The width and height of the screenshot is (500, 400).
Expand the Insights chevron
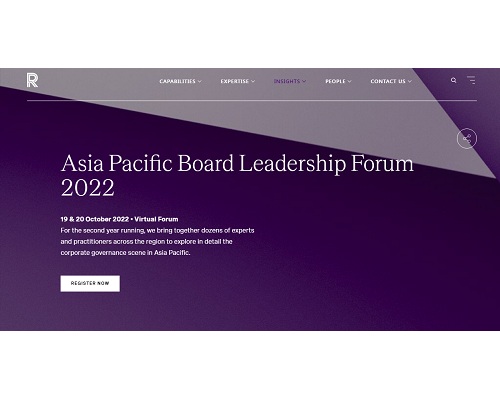[304, 81]
